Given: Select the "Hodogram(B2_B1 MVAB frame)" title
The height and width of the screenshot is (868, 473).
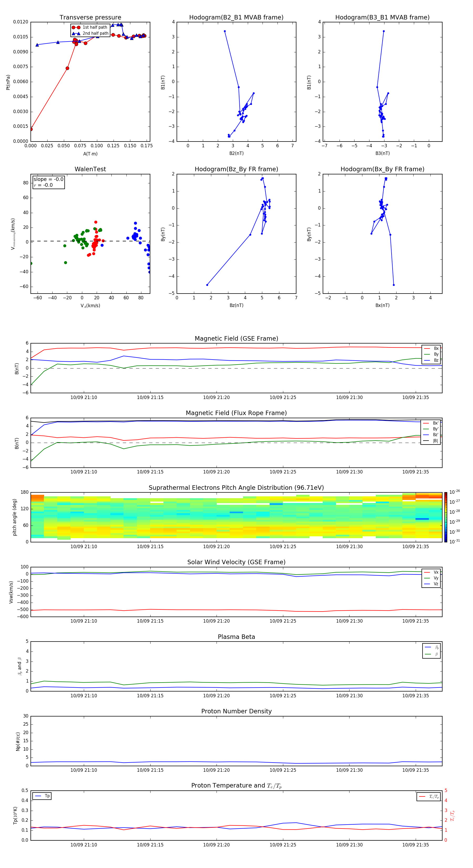Looking at the screenshot, I should [x=236, y=18].
